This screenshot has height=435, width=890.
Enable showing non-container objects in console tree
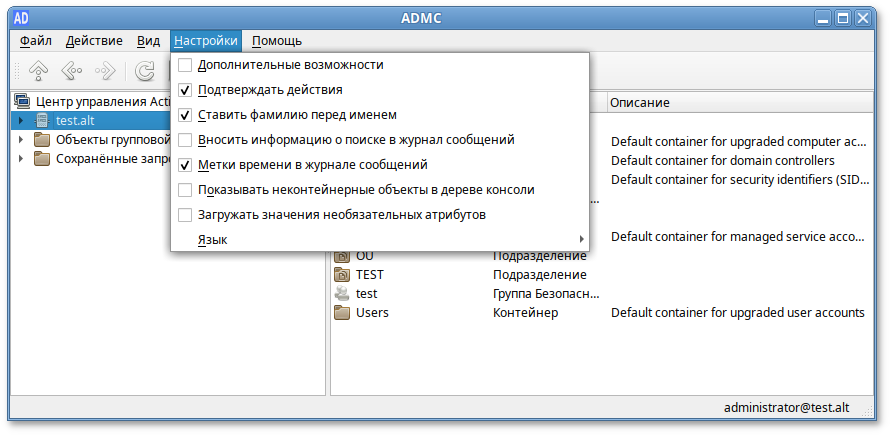185,190
